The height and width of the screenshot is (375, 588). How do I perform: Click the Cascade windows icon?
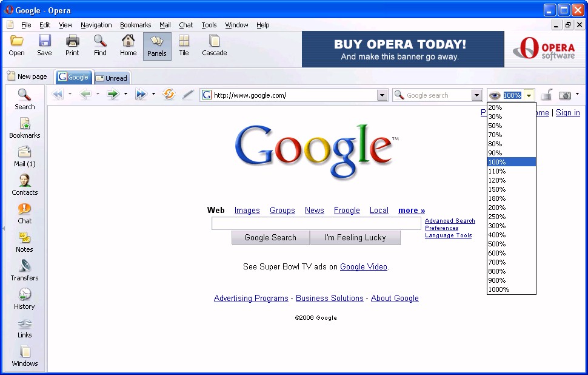click(x=215, y=41)
